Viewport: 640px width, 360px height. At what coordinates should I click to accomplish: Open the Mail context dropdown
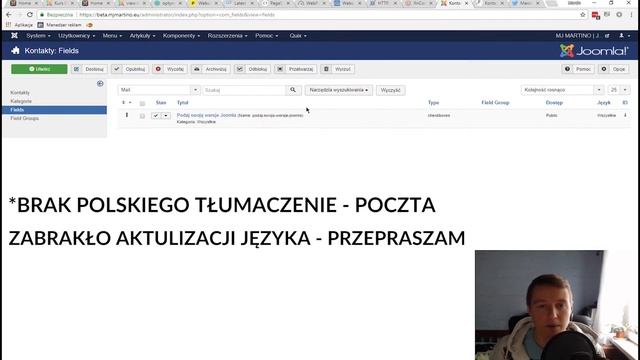point(159,90)
